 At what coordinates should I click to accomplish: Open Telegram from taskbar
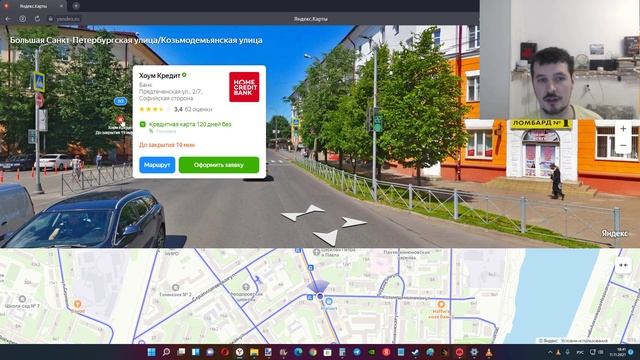pos(357,352)
